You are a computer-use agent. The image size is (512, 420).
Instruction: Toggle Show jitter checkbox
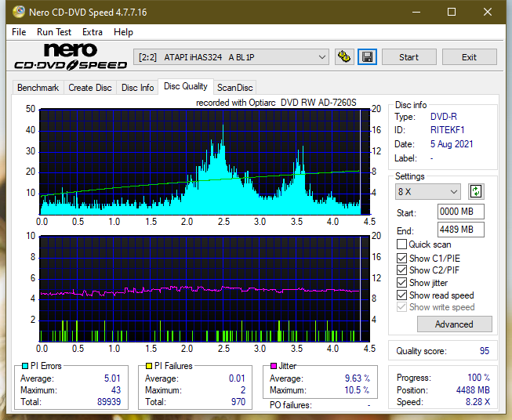(401, 283)
